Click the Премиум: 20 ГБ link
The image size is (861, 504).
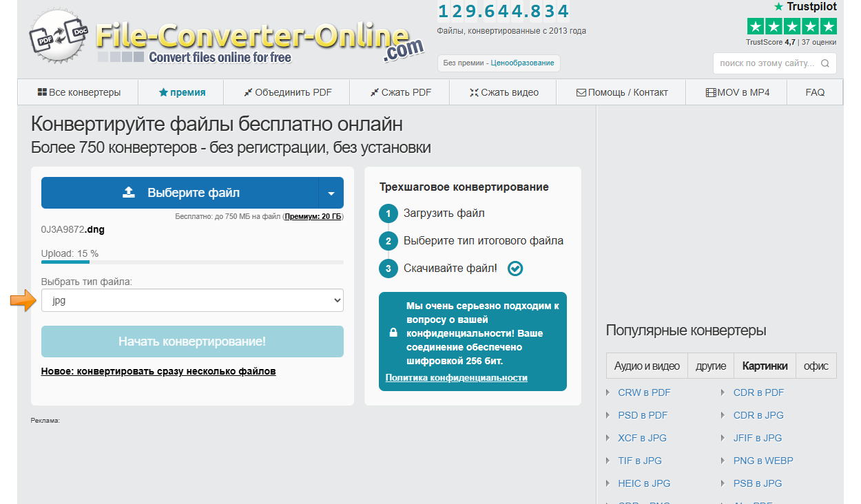click(313, 216)
